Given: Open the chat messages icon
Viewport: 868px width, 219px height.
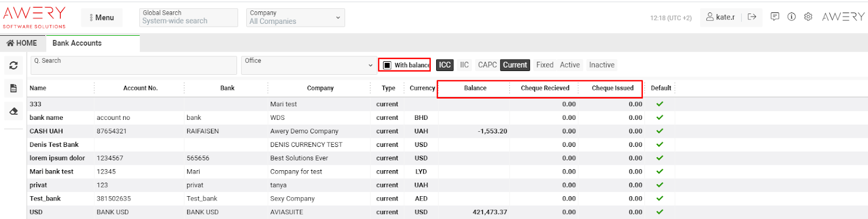Looking at the screenshot, I should tap(775, 17).
